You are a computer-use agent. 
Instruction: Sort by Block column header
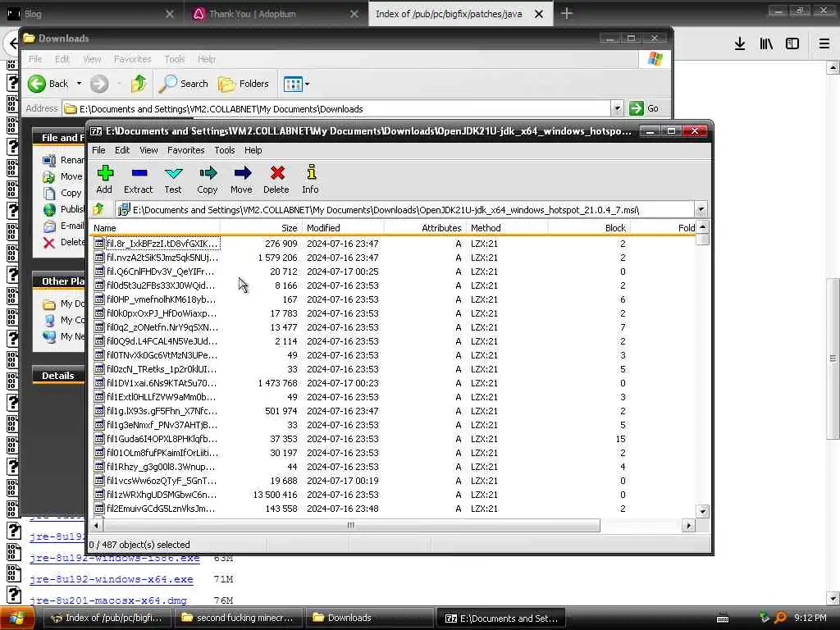point(589,228)
